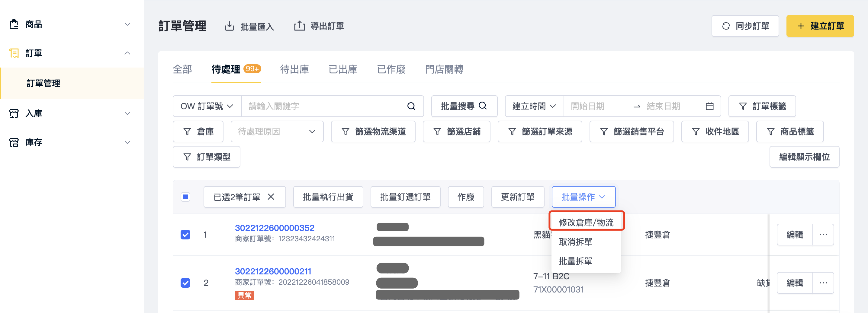Click the 導出訂單 export icon
Image resolution: width=868 pixels, height=313 pixels.
299,26
